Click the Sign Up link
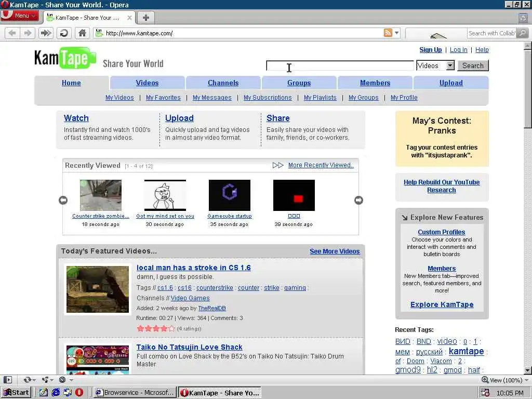 pos(431,50)
